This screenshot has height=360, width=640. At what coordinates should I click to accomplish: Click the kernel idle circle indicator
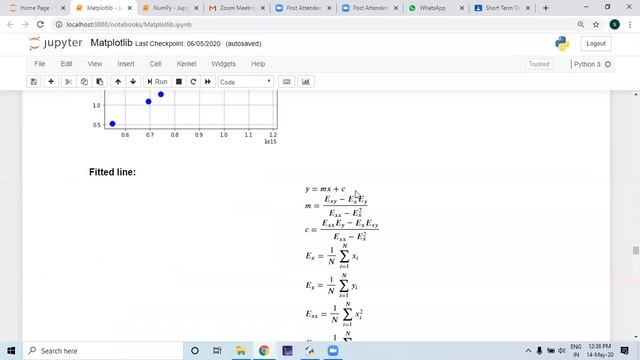coord(608,64)
